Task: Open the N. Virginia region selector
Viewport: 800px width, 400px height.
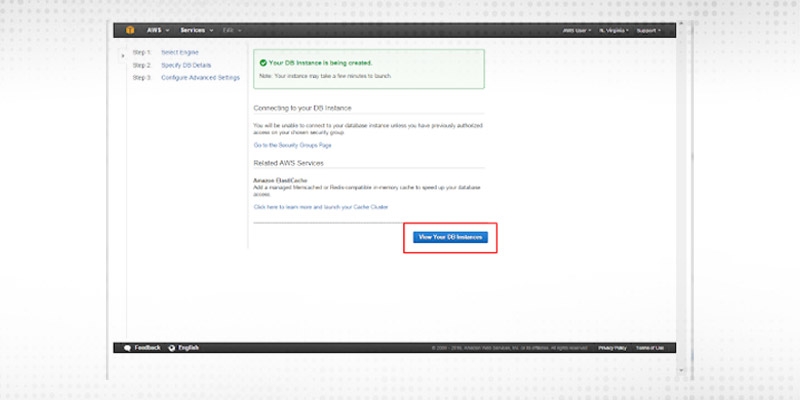Action: click(616, 31)
